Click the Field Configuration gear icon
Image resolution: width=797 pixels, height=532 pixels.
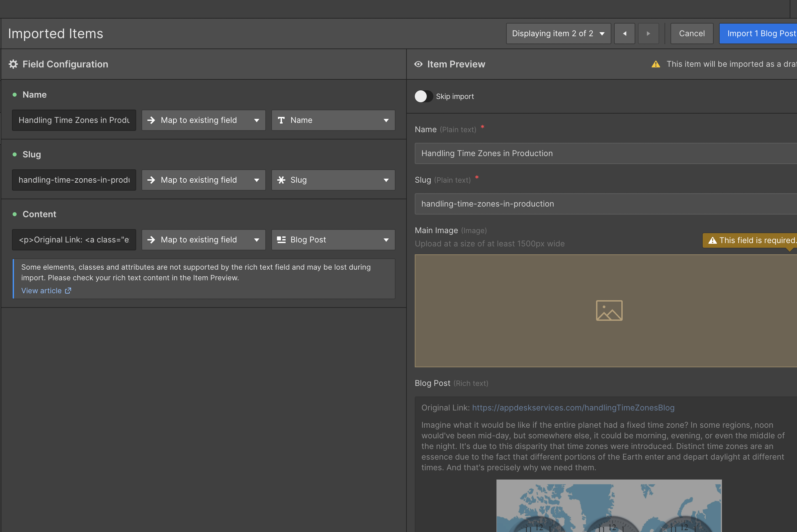point(13,64)
